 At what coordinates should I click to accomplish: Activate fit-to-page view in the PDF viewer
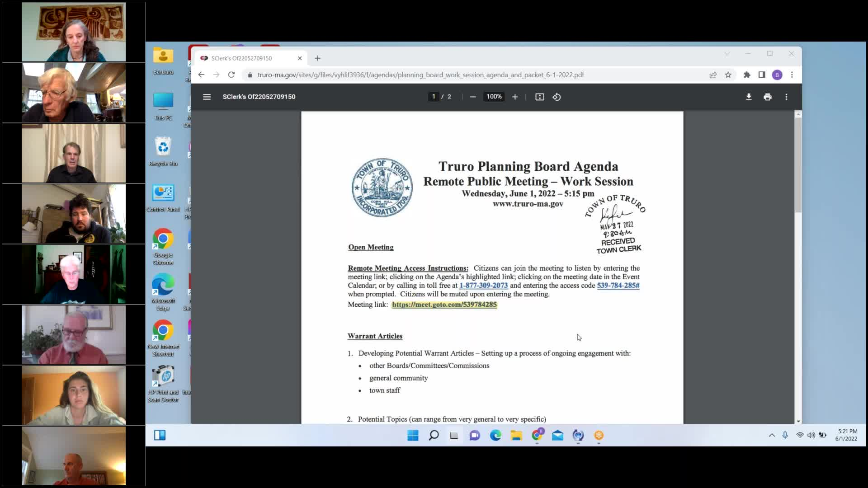(539, 96)
